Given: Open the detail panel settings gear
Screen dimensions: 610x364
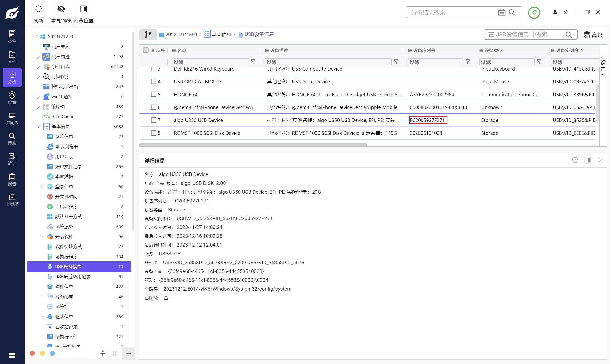Looking at the screenshot, I should click(575, 160).
